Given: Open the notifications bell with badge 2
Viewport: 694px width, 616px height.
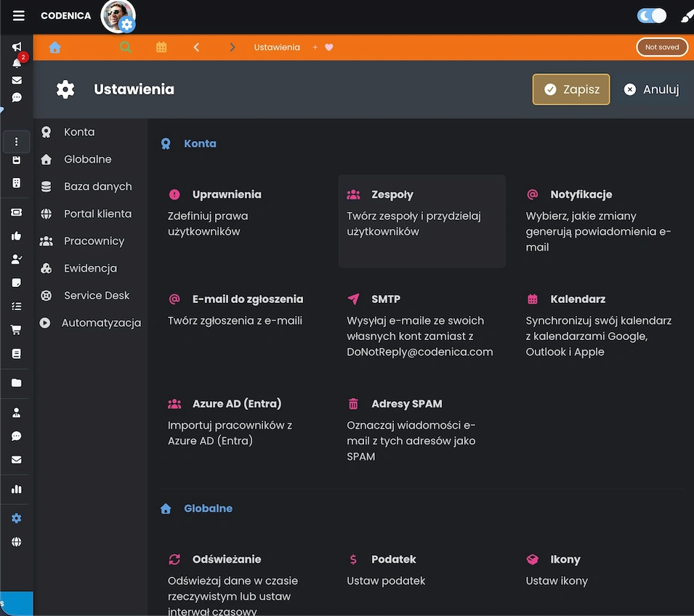Looking at the screenshot, I should 15,64.
